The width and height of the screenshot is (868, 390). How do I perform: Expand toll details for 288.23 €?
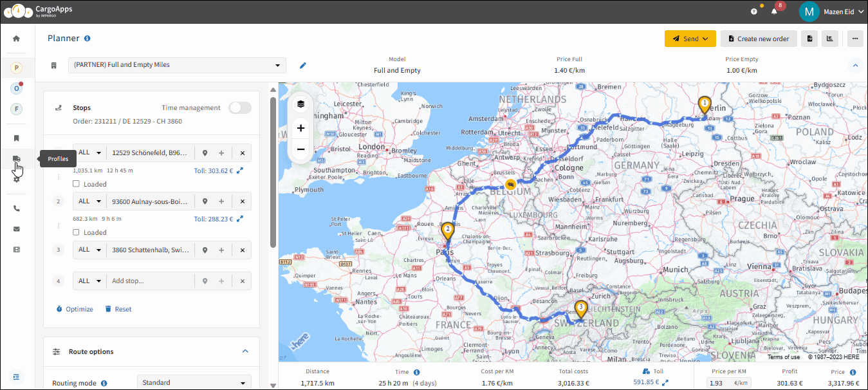coord(240,219)
